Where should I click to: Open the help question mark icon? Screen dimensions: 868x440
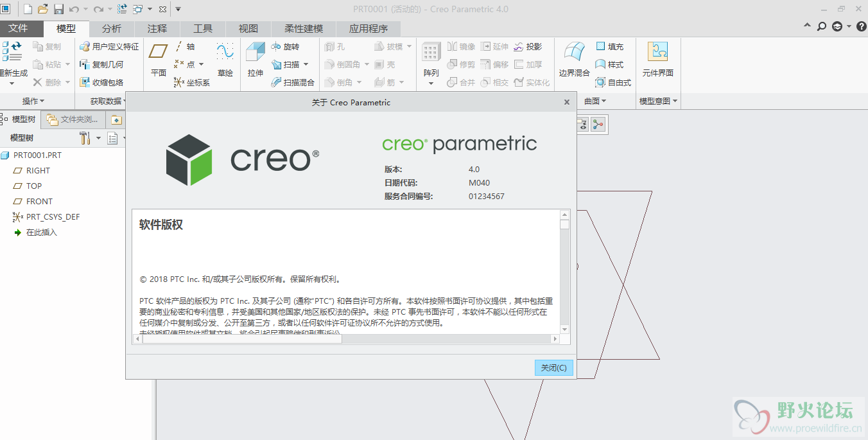pyautogui.click(x=861, y=26)
